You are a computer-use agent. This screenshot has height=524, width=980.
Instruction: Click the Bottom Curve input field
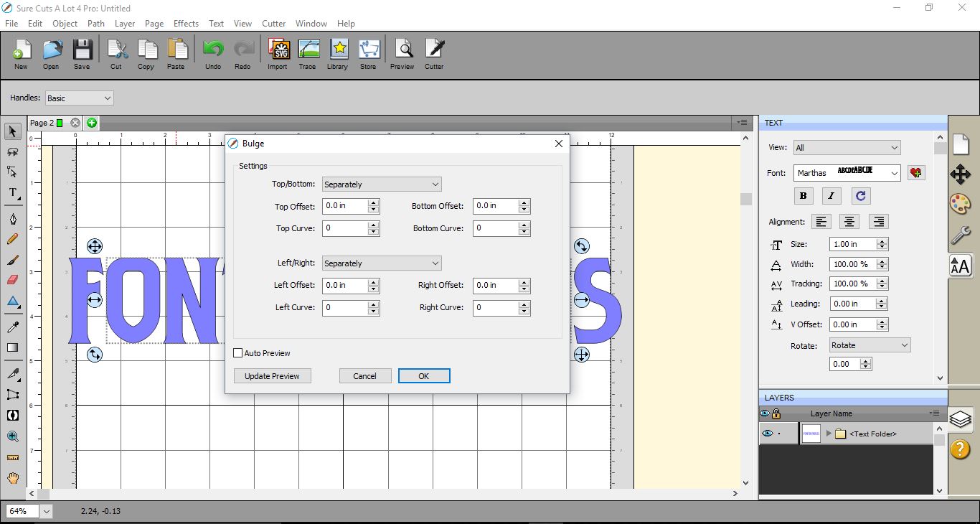pos(496,228)
